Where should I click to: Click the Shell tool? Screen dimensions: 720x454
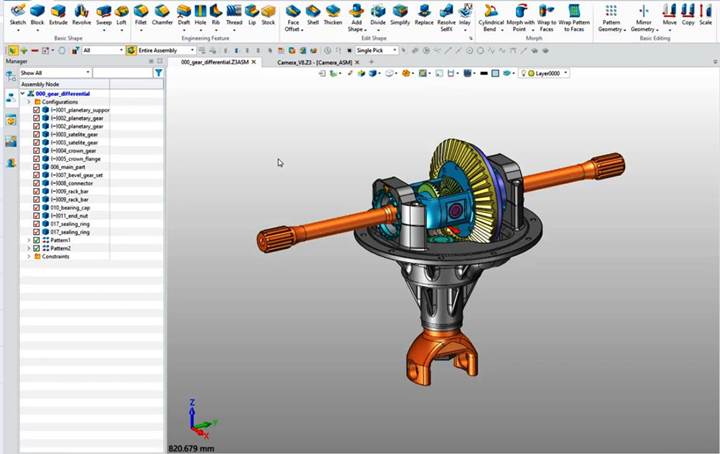point(313,15)
